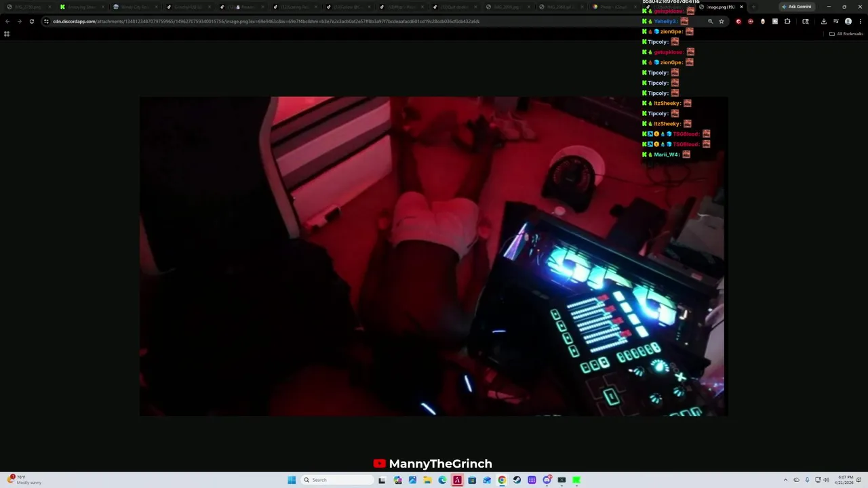Viewport: 868px width, 488px height.
Task: Click the Ask Gemini button
Action: click(x=796, y=7)
